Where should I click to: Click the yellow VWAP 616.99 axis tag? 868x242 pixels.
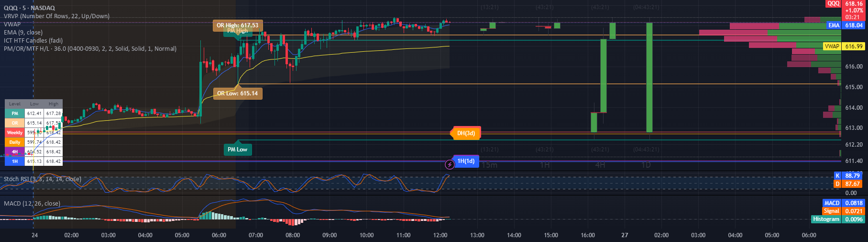click(x=845, y=46)
